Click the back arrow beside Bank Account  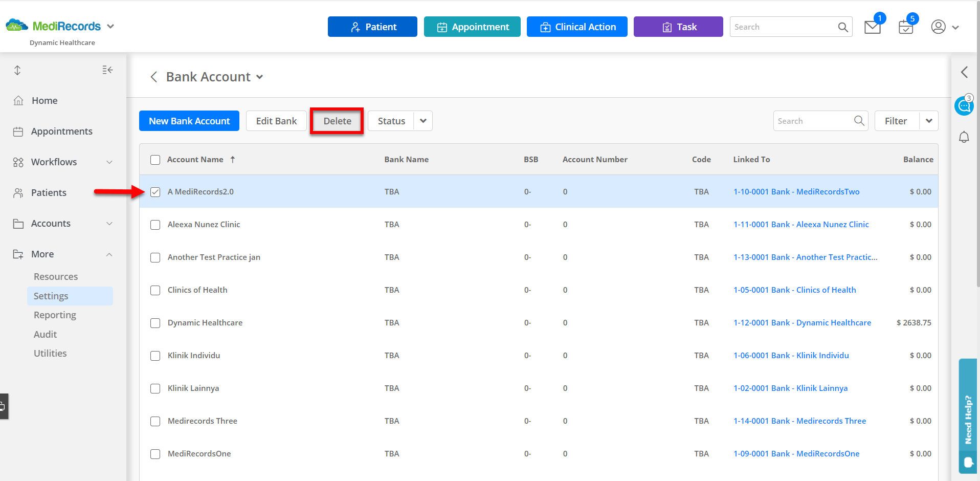[153, 77]
